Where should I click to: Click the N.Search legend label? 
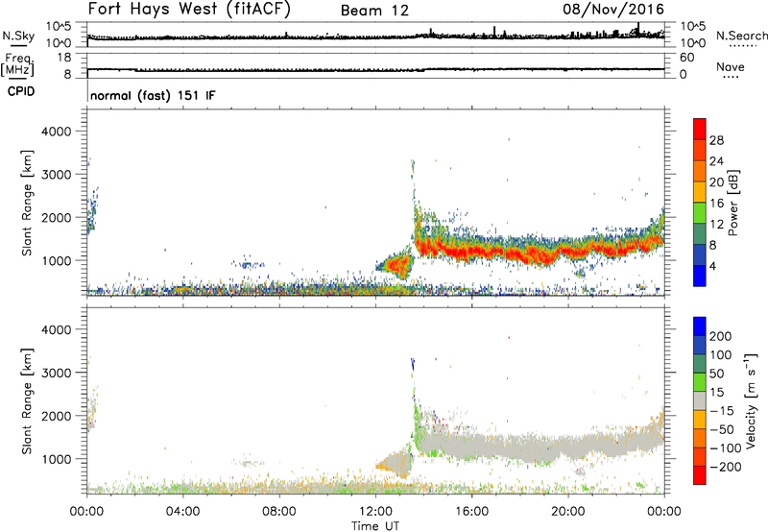[742, 36]
